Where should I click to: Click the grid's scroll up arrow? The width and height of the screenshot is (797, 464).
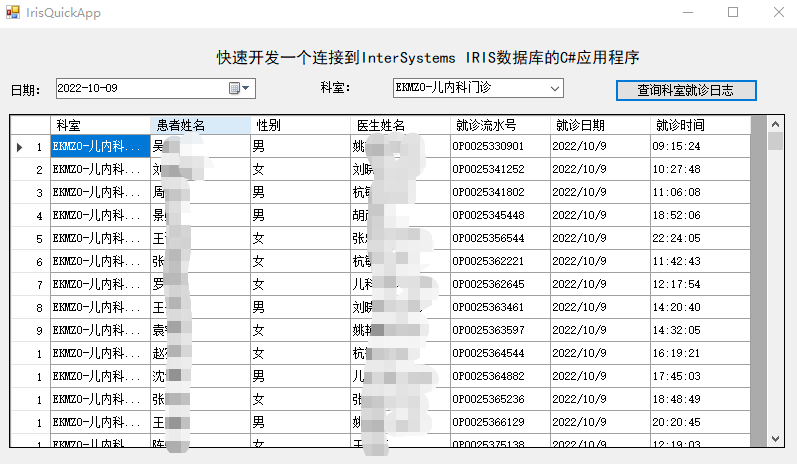pyautogui.click(x=775, y=124)
